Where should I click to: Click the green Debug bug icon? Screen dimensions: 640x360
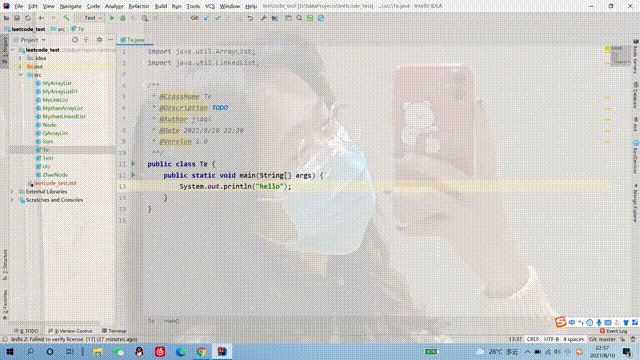coord(122,18)
